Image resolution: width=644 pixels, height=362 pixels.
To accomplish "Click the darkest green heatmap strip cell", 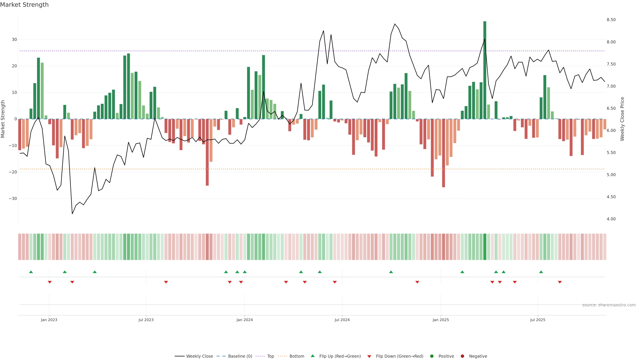I will pyautogui.click(x=485, y=247).
